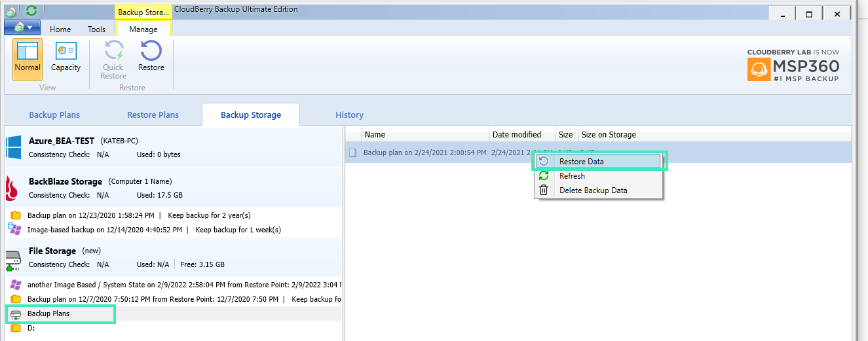Image resolution: width=868 pixels, height=341 pixels.
Task: Select the Normal view button
Action: (28, 59)
